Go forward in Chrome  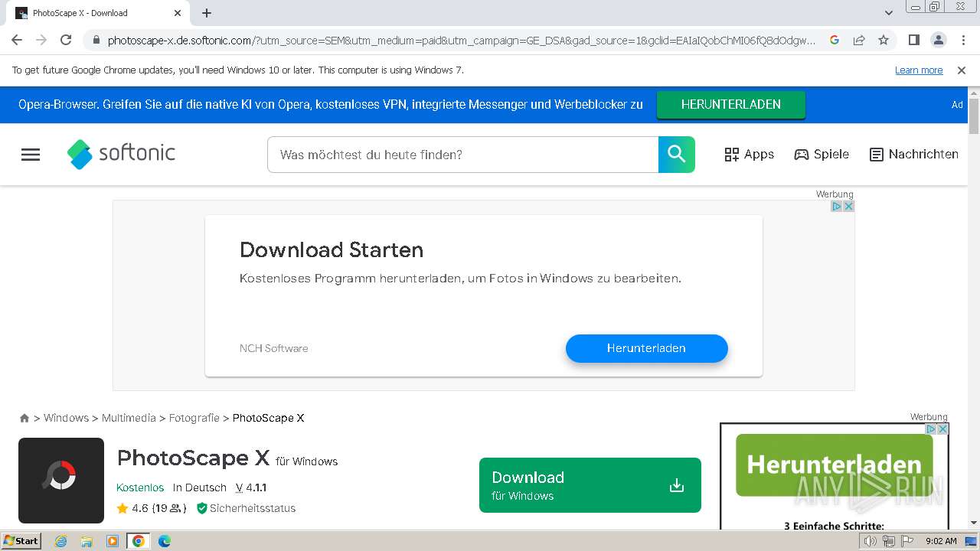tap(41, 40)
